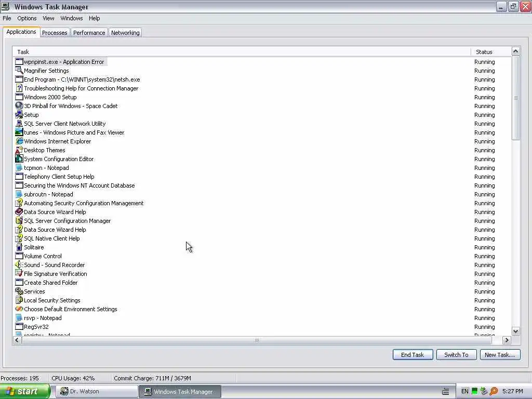Click the horizontal scroll left arrow

point(17,340)
